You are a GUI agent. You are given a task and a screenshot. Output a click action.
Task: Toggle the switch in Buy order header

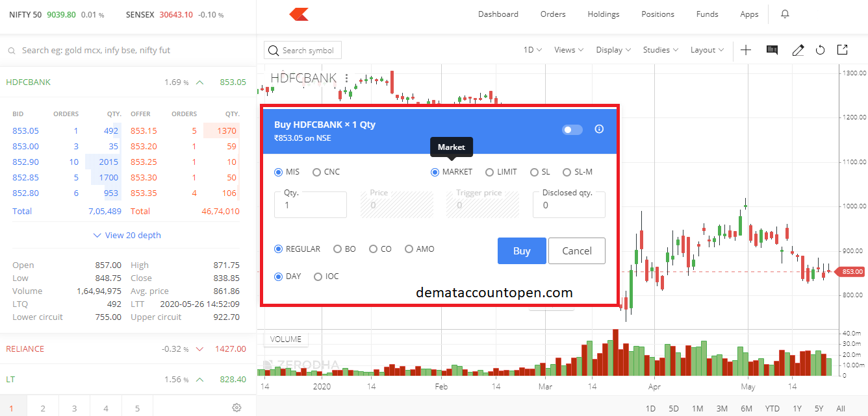point(572,130)
